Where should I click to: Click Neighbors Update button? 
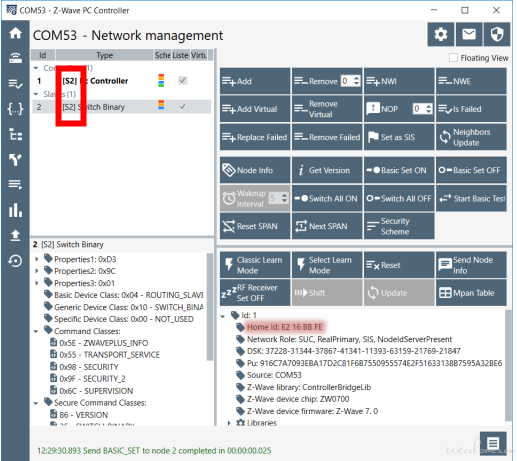[471, 137]
